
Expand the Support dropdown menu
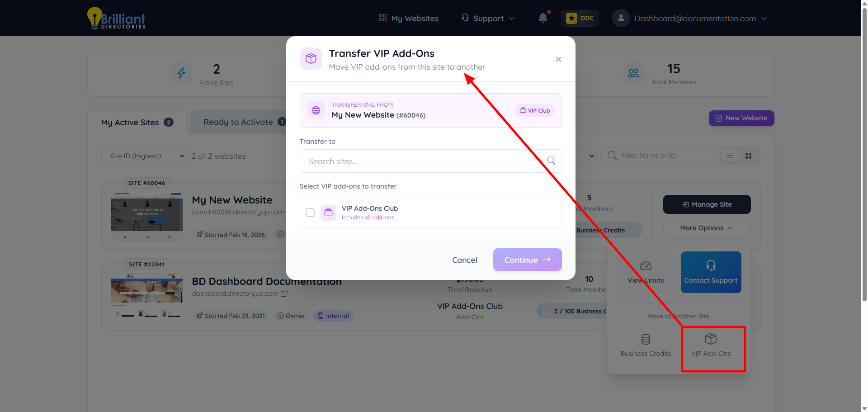488,18
